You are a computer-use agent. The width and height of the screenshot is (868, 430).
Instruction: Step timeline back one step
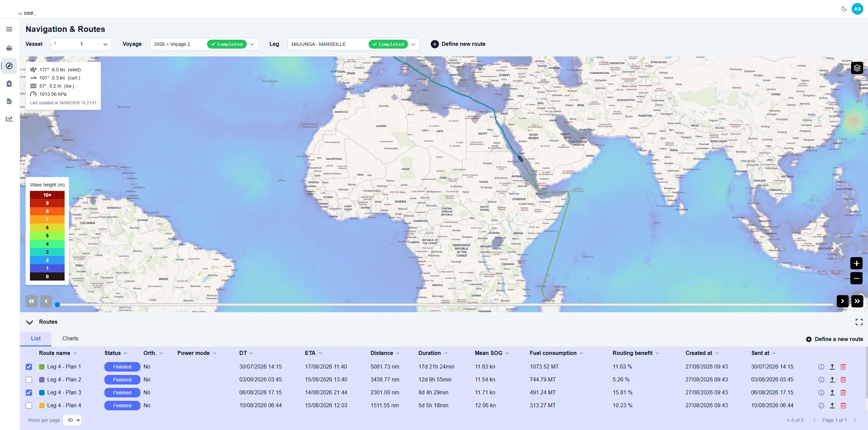point(46,301)
